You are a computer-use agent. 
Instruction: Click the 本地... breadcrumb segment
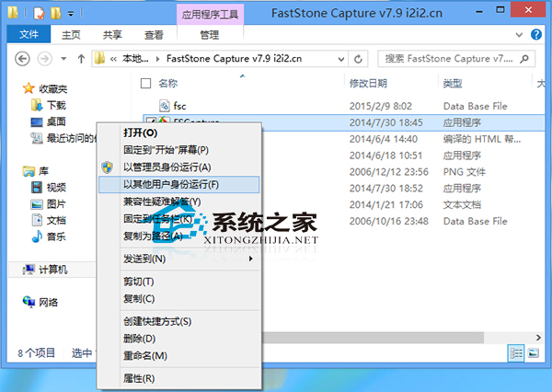[x=135, y=59]
